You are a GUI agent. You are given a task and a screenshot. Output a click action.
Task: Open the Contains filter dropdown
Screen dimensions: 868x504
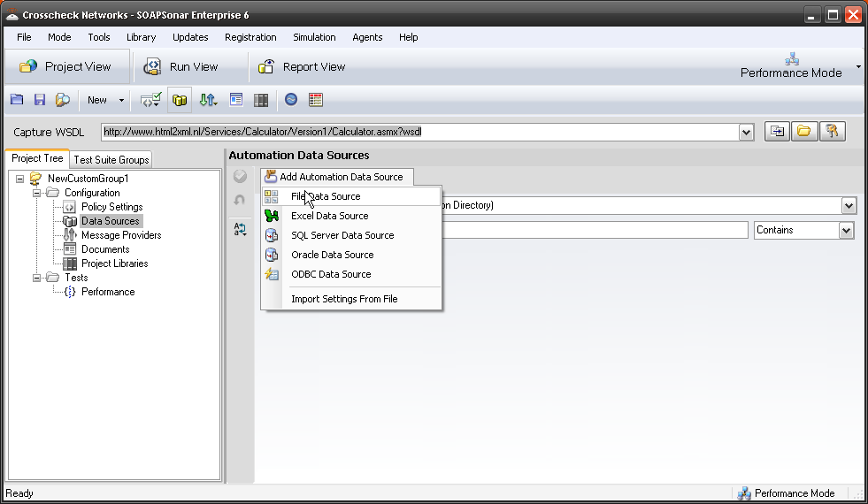(846, 230)
